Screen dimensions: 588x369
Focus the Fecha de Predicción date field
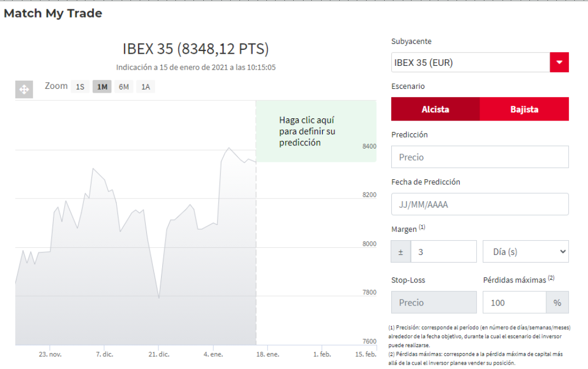(x=479, y=205)
